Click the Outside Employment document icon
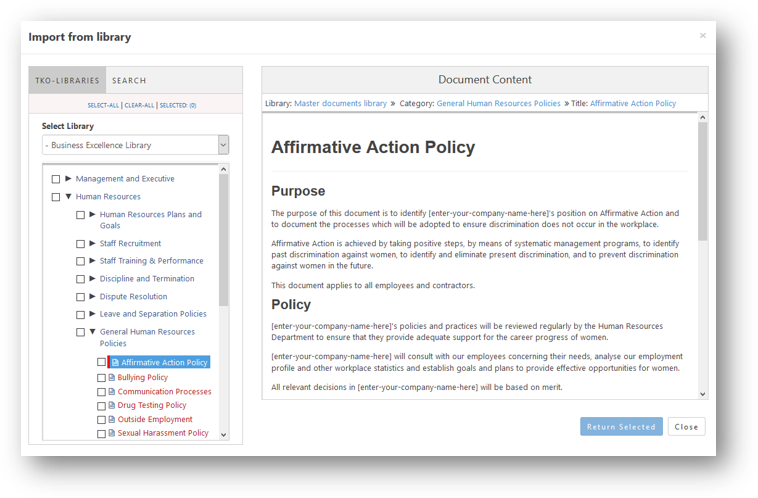758x498 pixels. (x=112, y=419)
